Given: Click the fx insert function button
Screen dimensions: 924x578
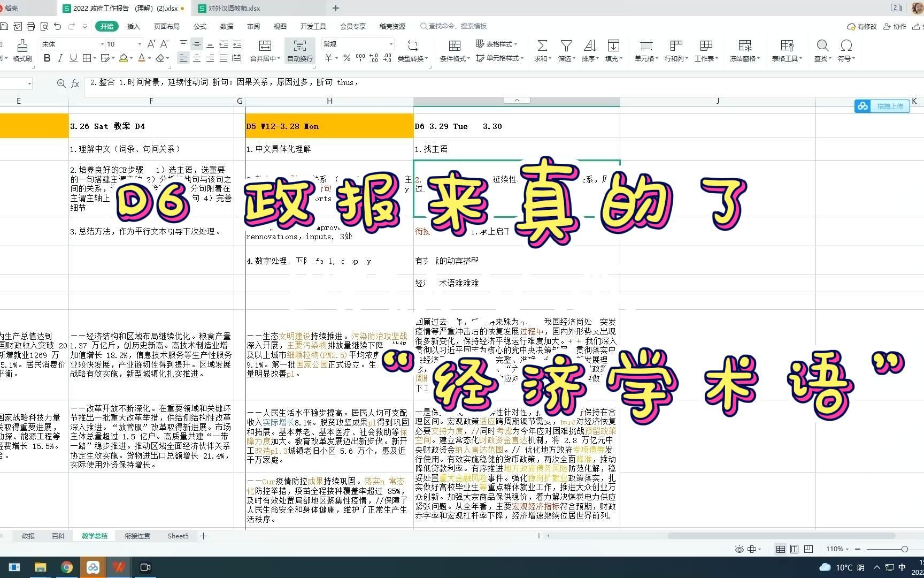Looking at the screenshot, I should click(75, 83).
